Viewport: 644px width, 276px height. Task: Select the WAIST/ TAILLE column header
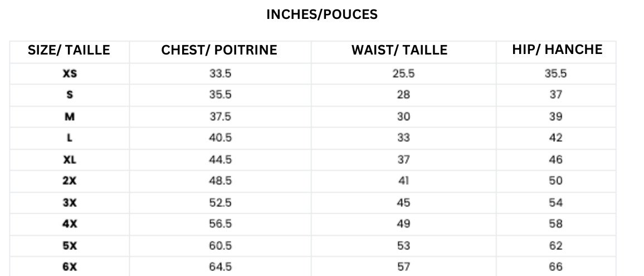coord(399,50)
